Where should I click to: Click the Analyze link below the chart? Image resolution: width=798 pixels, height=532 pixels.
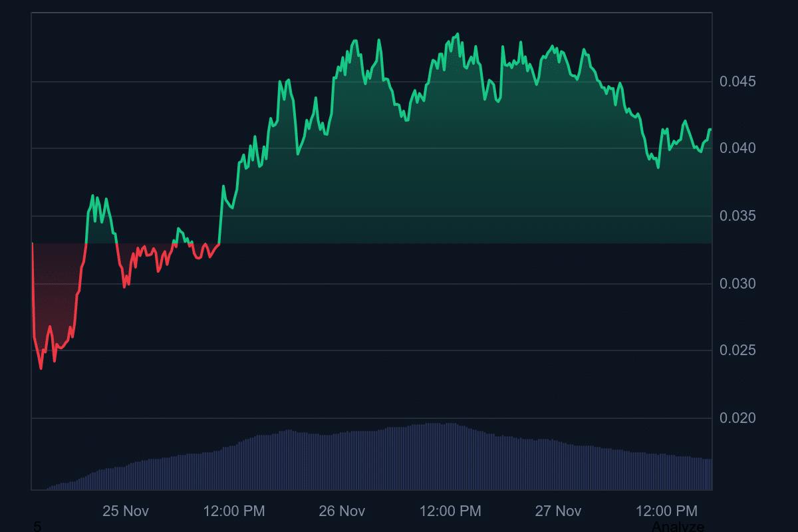coord(678,527)
